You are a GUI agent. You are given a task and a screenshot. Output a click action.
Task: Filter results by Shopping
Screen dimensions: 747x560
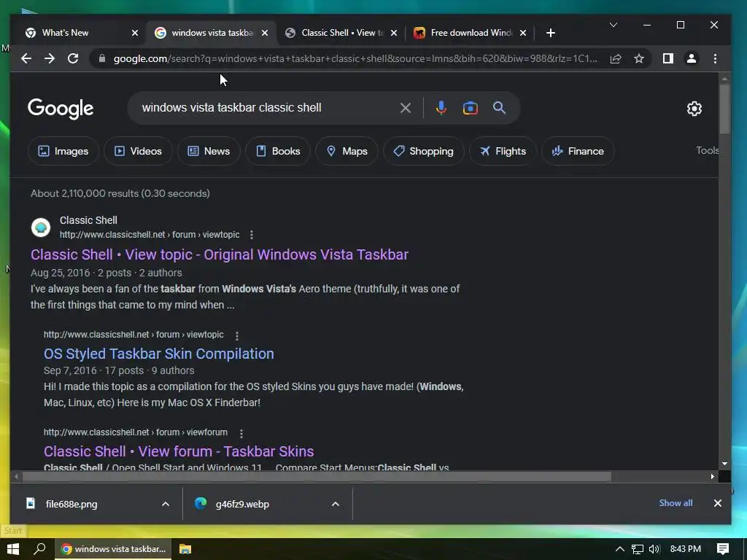424,151
